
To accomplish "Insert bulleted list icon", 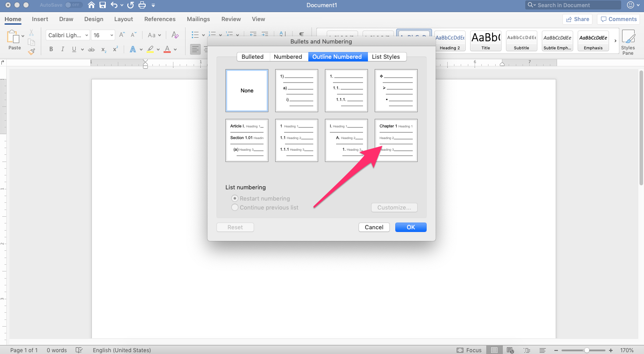I will 195,35.
